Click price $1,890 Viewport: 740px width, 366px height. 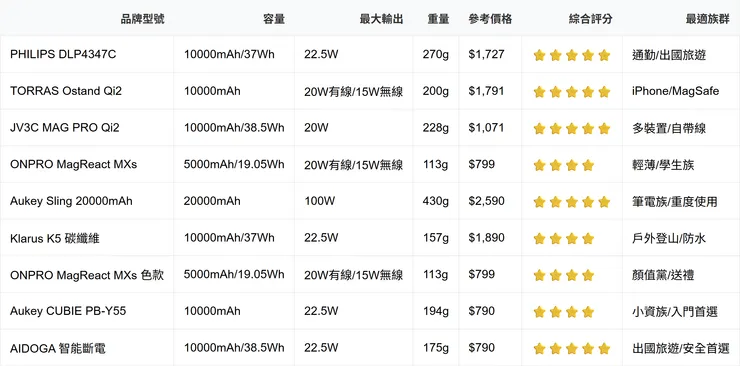[x=487, y=238]
